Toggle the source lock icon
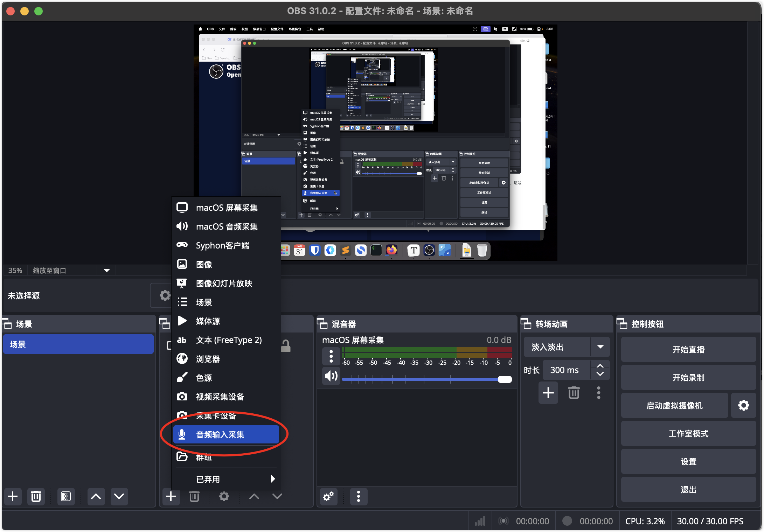Screen dimensions: 764x532 (x=286, y=346)
